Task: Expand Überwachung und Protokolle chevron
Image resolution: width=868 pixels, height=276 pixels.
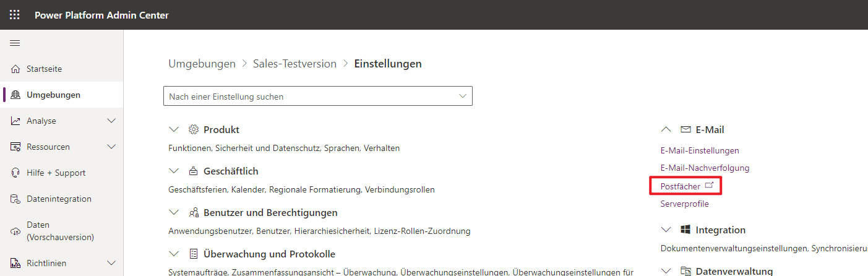Action: coord(174,254)
